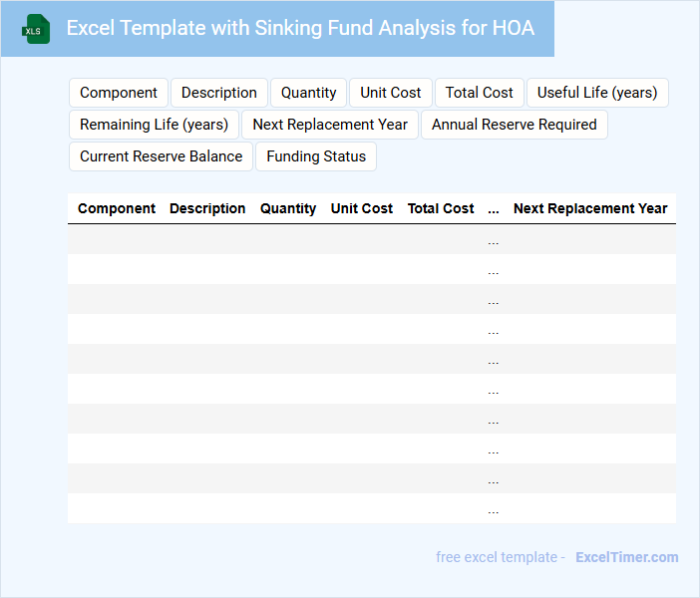Expand hidden columns via header ellipsis
The height and width of the screenshot is (598, 700).
point(494,208)
